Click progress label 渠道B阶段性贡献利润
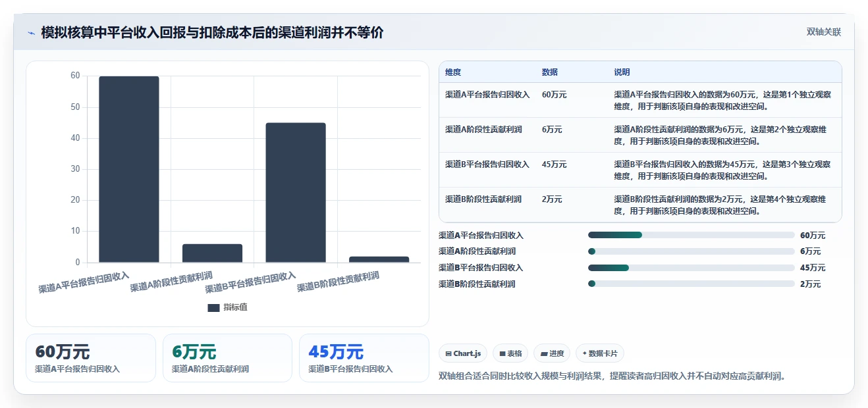The image size is (868, 408). (477, 284)
